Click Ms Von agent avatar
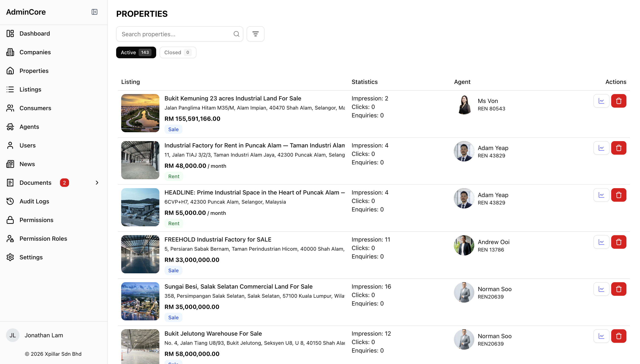 (464, 104)
